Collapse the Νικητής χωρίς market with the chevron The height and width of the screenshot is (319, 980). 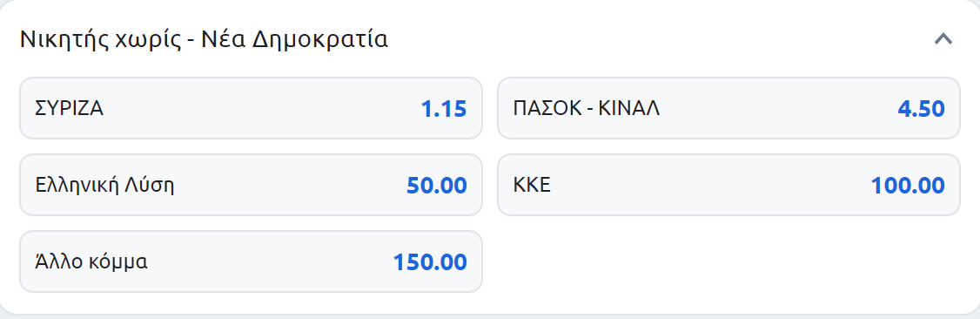pyautogui.click(x=943, y=39)
